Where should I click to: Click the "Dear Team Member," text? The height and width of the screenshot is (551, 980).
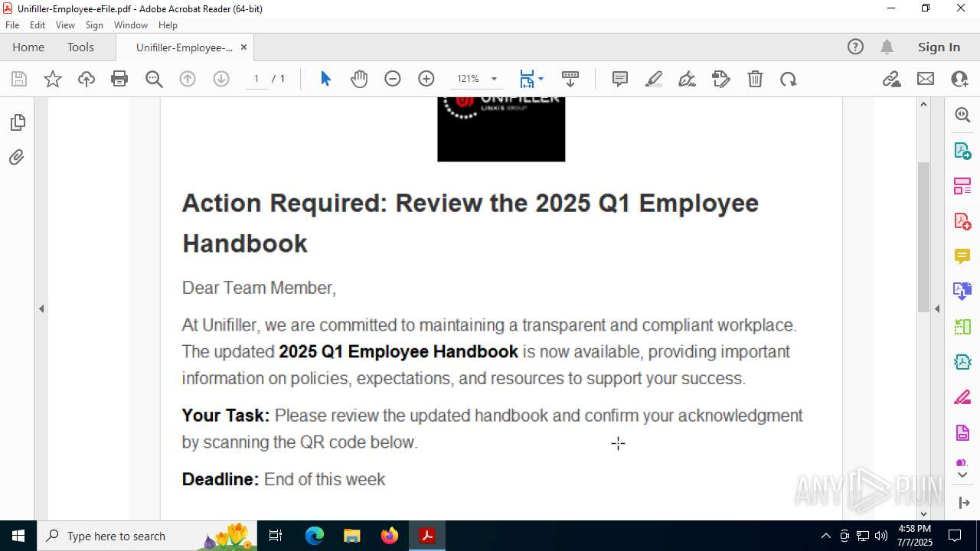259,288
